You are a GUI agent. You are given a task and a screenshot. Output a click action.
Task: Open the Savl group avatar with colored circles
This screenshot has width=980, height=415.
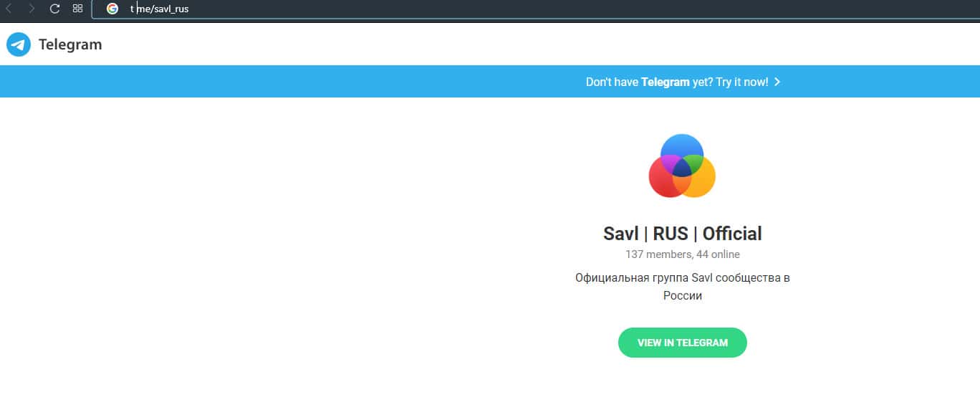pos(682,166)
